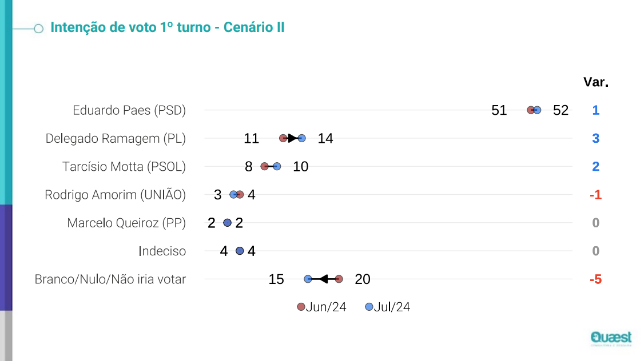
Task: Click the arrow on Branco/Nulo row
Action: [323, 279]
